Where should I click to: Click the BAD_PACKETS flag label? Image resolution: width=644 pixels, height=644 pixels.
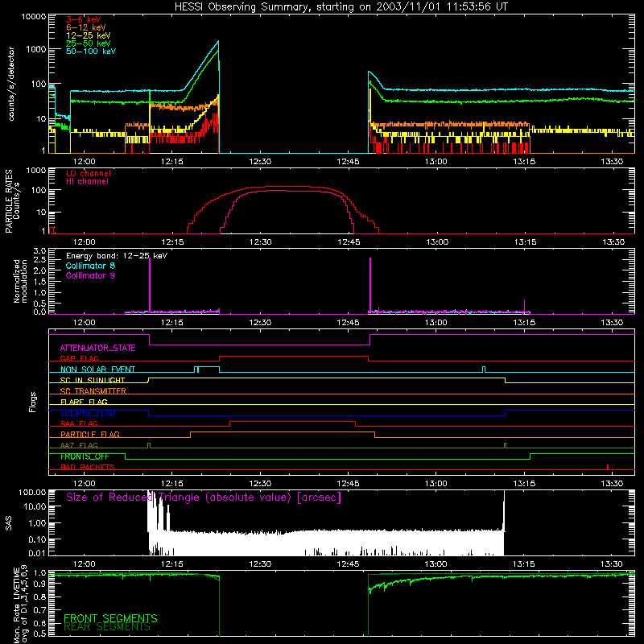click(x=88, y=468)
